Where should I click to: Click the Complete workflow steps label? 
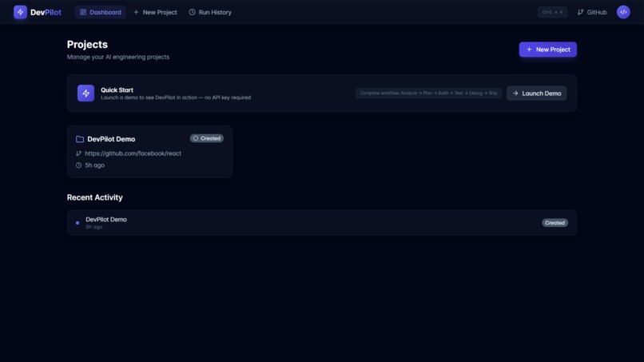coord(428,93)
